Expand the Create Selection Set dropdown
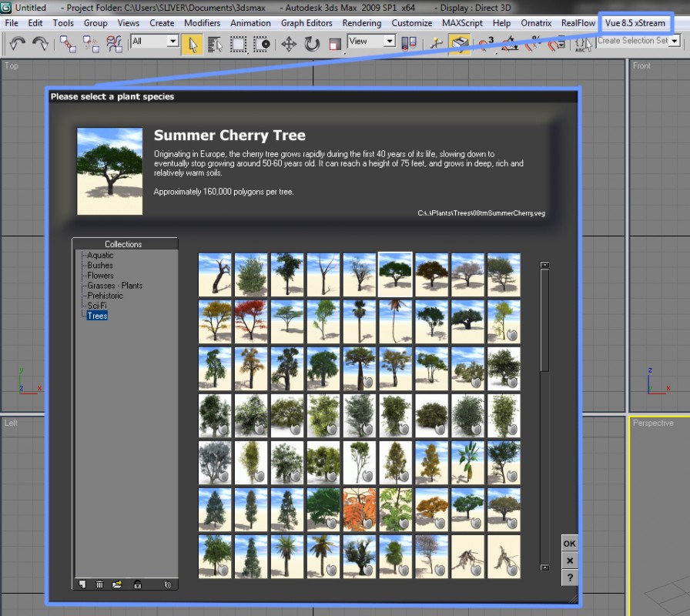Image resolution: width=690 pixels, height=616 pixels. click(675, 41)
